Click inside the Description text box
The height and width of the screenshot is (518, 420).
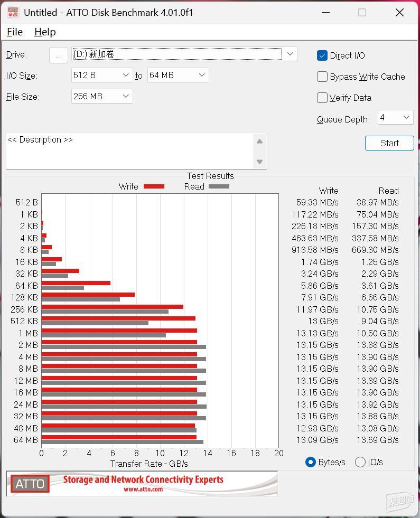click(x=129, y=151)
